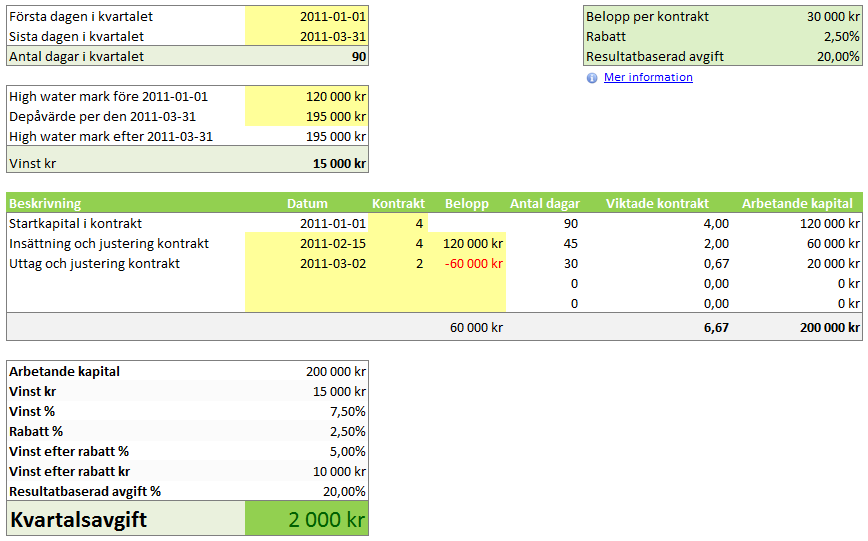
Task: Select the Sista dagen date 2011-03-31 field
Action: [307, 37]
